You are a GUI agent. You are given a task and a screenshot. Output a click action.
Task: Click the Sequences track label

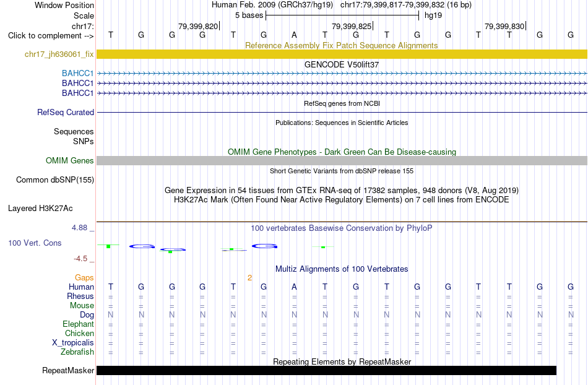point(74,132)
